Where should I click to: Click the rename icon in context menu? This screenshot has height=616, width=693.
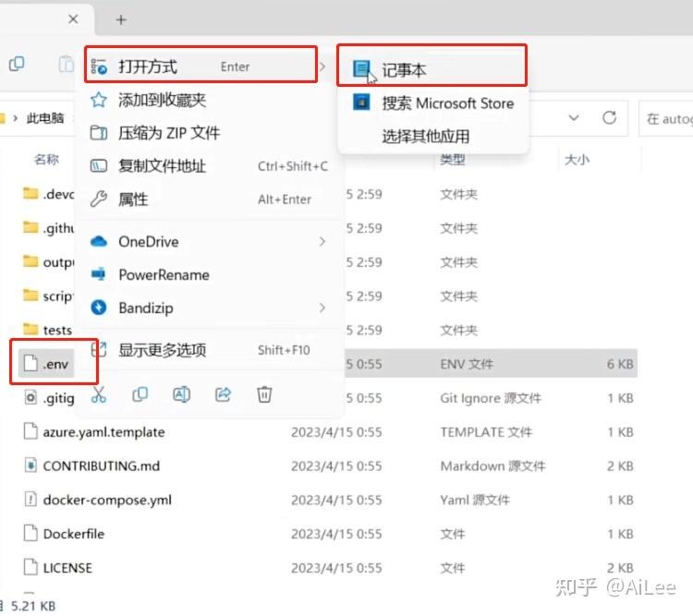(x=182, y=394)
